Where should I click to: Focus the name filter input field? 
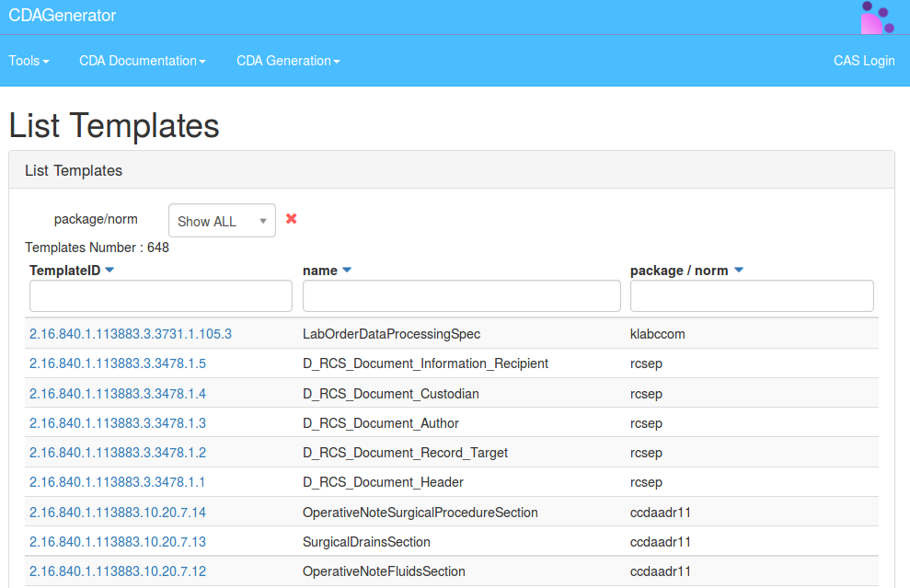coord(461,296)
